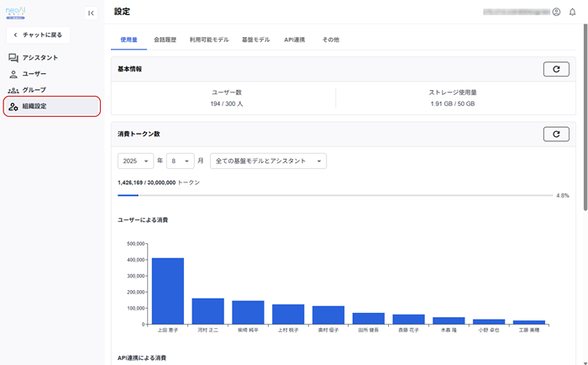Open the user account icon

(x=556, y=12)
